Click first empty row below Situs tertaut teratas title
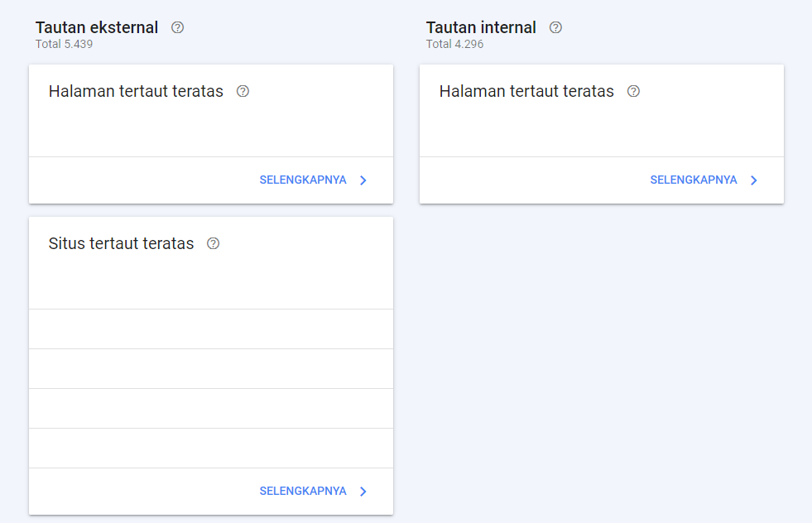The height and width of the screenshot is (523, 812). point(211,329)
